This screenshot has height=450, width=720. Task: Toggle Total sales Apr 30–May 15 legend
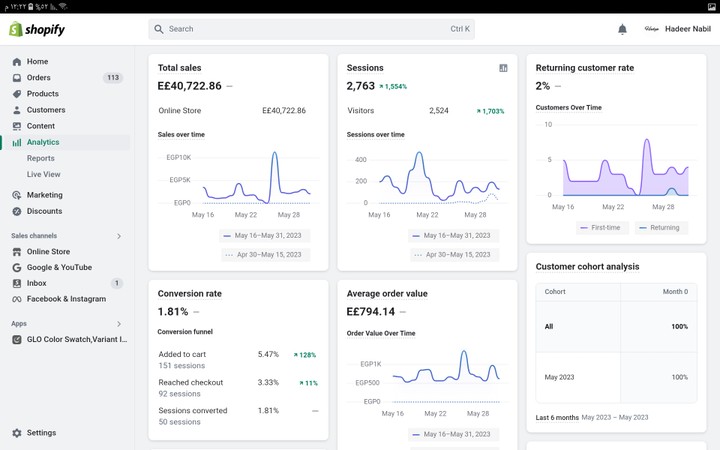tap(266, 254)
